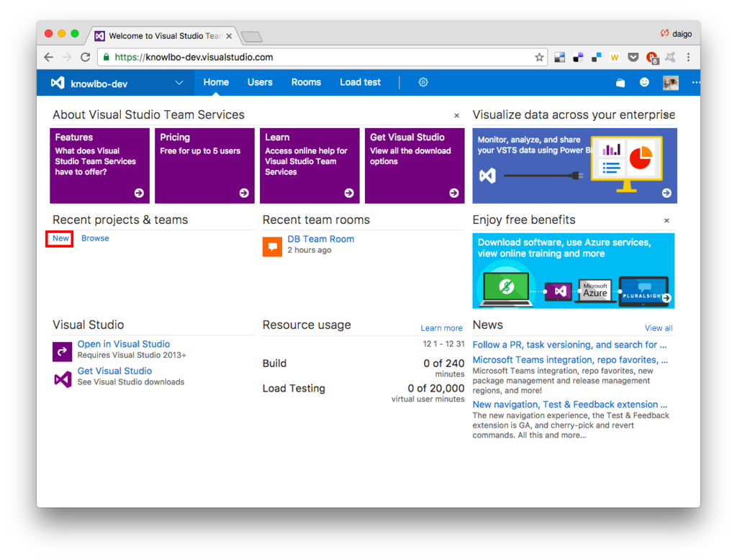
Task: Click the green padlock secure icon
Action: click(107, 58)
